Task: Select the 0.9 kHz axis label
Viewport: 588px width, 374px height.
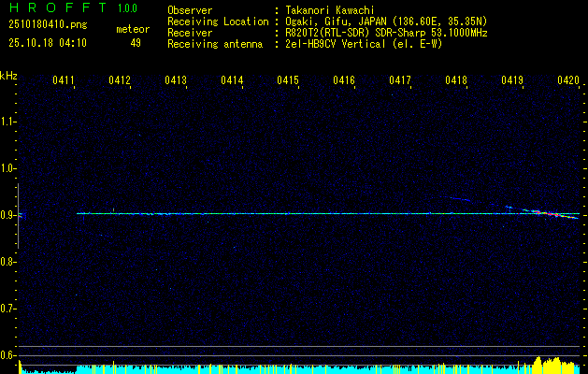Action: coord(7,215)
